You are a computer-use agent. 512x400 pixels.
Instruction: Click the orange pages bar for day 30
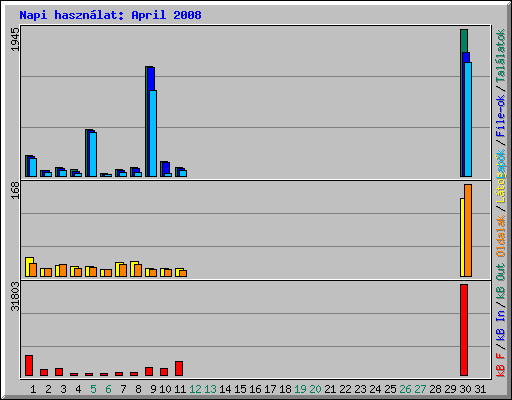[468, 230]
